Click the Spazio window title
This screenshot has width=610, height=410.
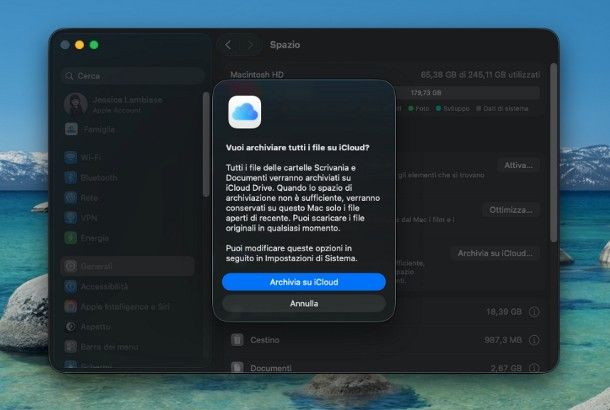pos(285,45)
